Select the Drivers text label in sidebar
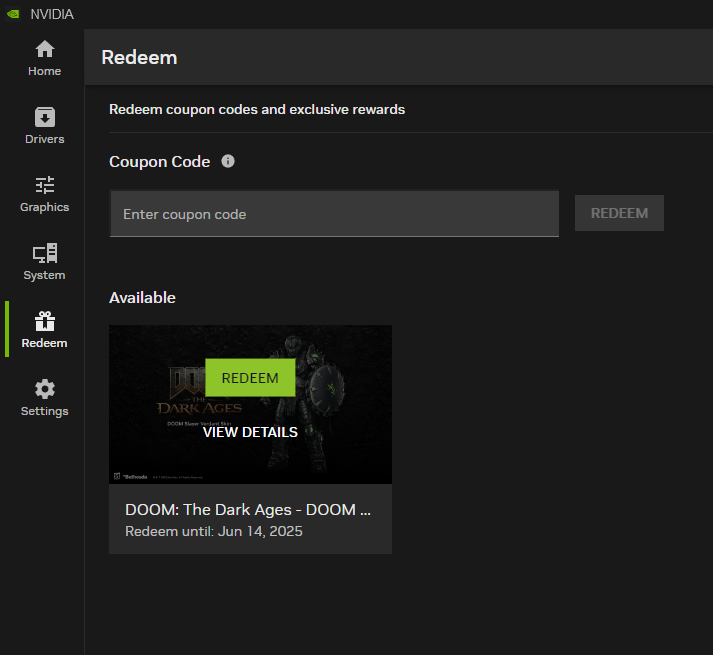This screenshot has width=713, height=655. point(44,139)
